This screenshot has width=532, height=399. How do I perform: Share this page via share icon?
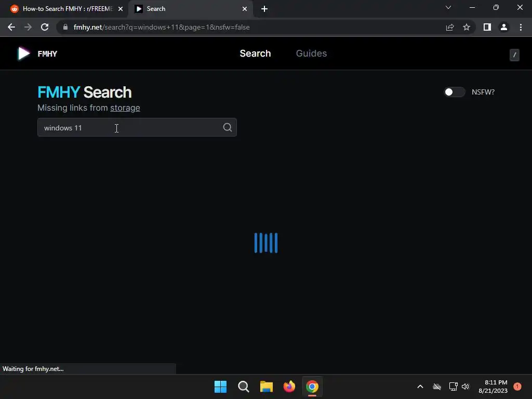pyautogui.click(x=450, y=27)
